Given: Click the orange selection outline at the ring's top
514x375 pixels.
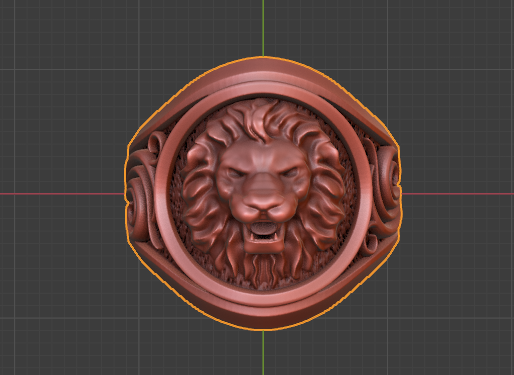Looking at the screenshot, I should 263,57.
